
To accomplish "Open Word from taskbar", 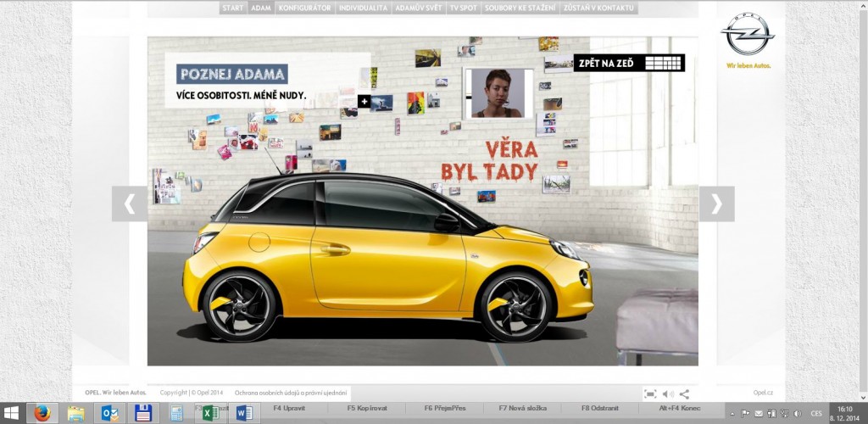I will pos(244,414).
